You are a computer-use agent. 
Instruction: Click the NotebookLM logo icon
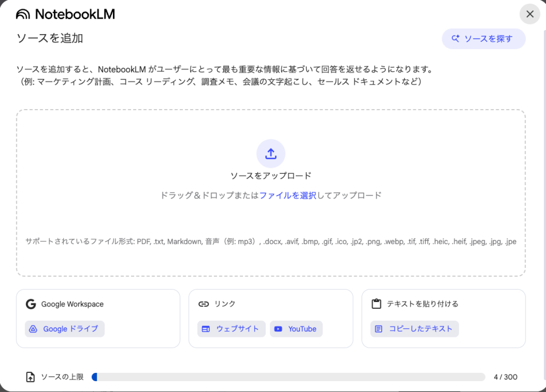pyautogui.click(x=23, y=15)
